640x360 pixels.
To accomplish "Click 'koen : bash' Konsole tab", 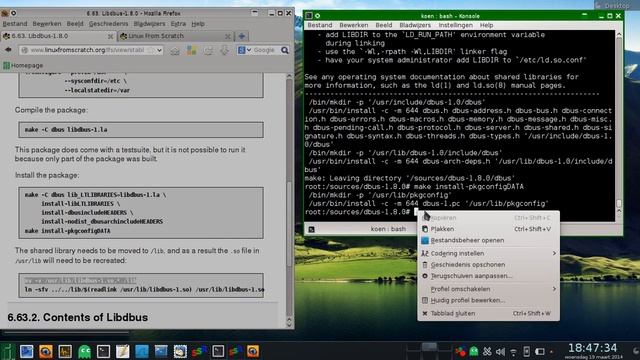I will tap(388, 229).
